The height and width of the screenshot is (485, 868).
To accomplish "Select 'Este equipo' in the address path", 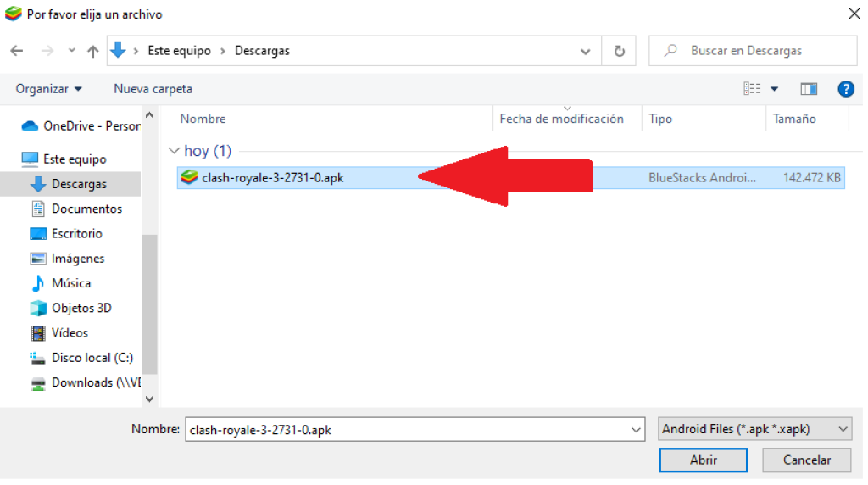I will coord(179,50).
